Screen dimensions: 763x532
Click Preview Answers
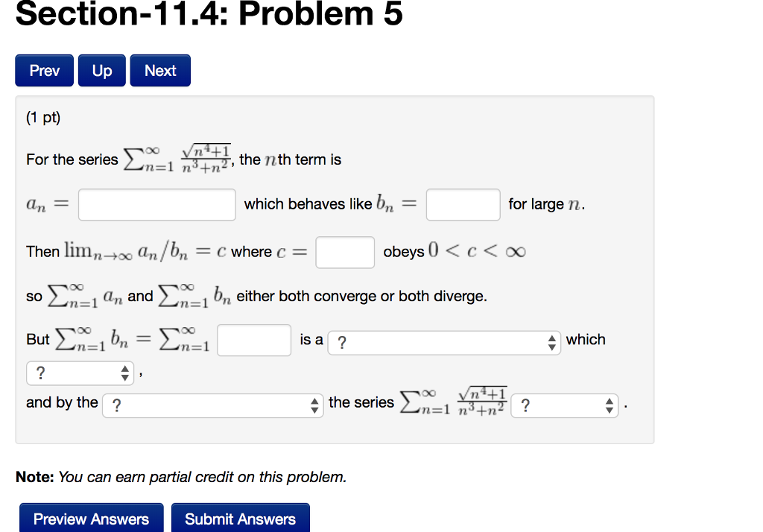tap(91, 519)
